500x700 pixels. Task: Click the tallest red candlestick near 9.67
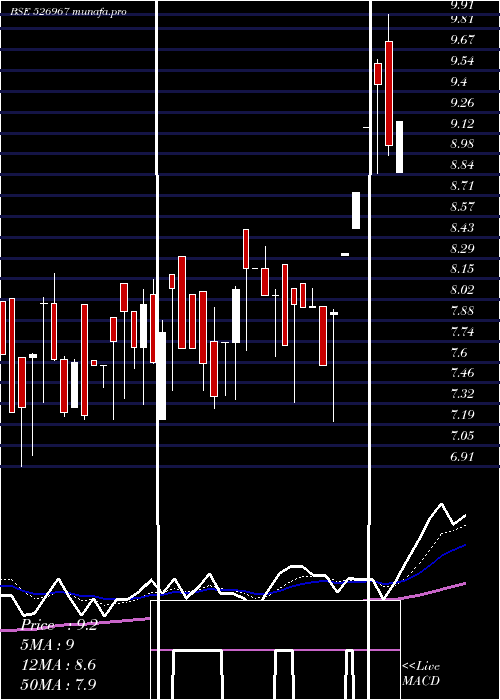pyautogui.click(x=389, y=93)
